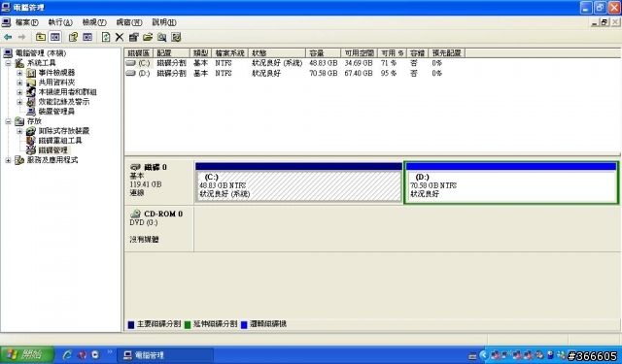Click the Properties toolbar icon
Viewport: 622px width, 364px height.
(x=134, y=37)
